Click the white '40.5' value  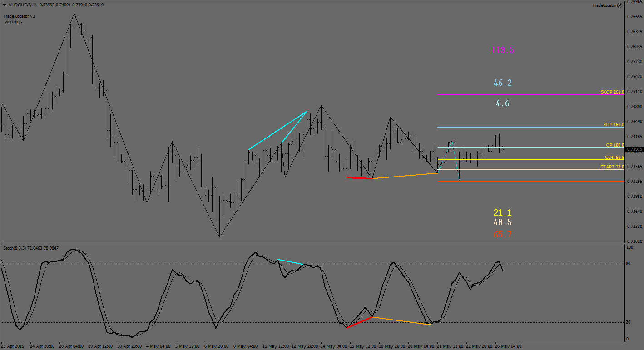click(503, 222)
